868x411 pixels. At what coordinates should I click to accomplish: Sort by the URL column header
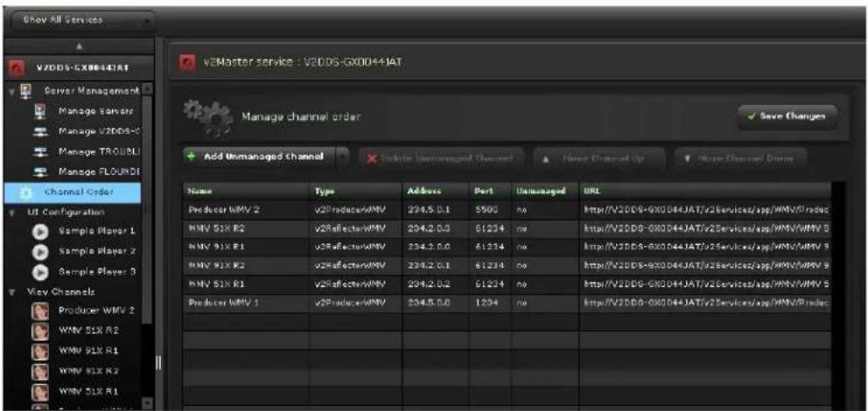705,191
